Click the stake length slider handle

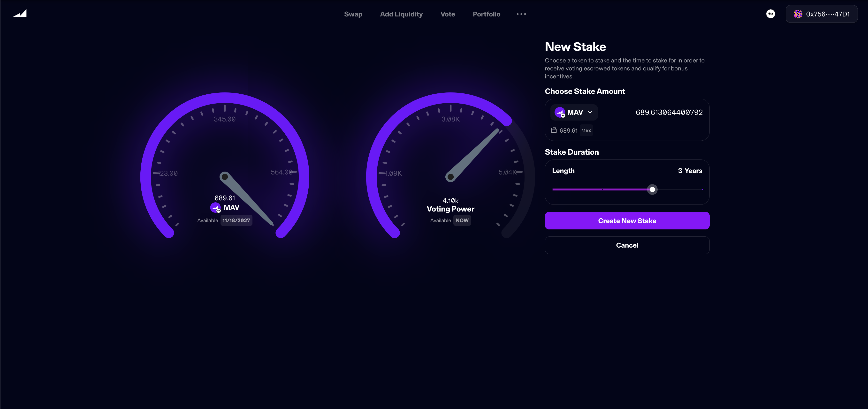tap(652, 190)
